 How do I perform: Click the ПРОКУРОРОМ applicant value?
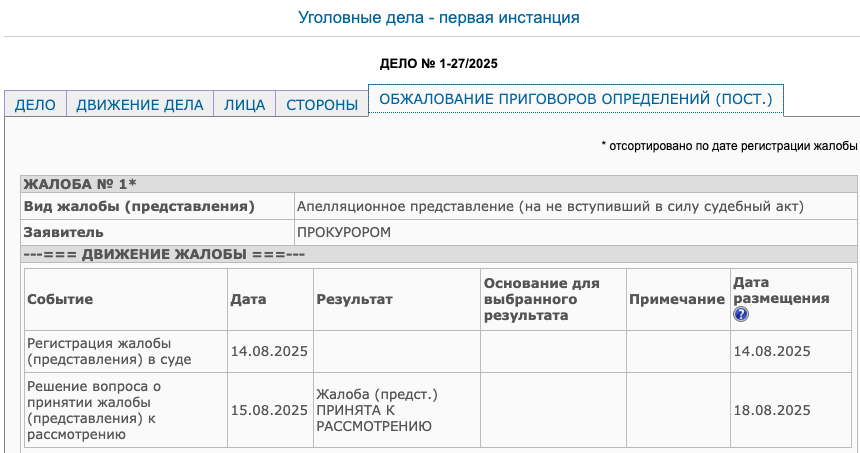[344, 233]
